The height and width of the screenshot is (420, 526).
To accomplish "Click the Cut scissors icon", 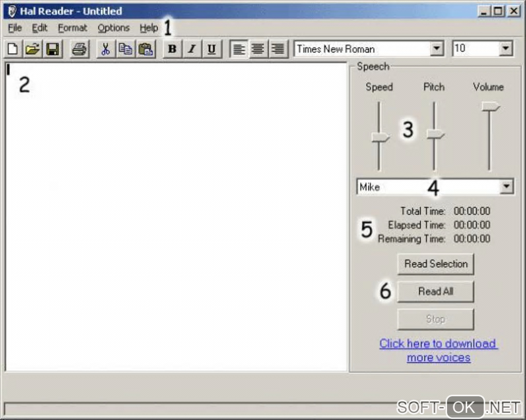I will pos(106,49).
